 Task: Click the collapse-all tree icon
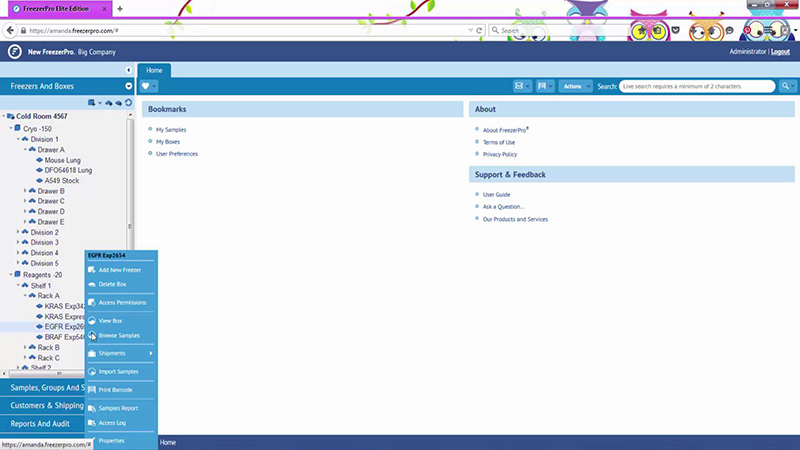click(x=119, y=103)
